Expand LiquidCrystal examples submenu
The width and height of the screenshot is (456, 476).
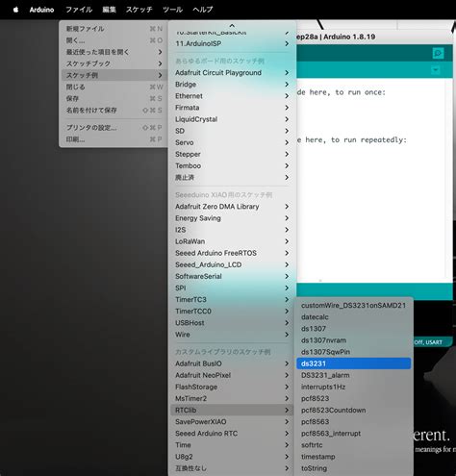tap(232, 119)
